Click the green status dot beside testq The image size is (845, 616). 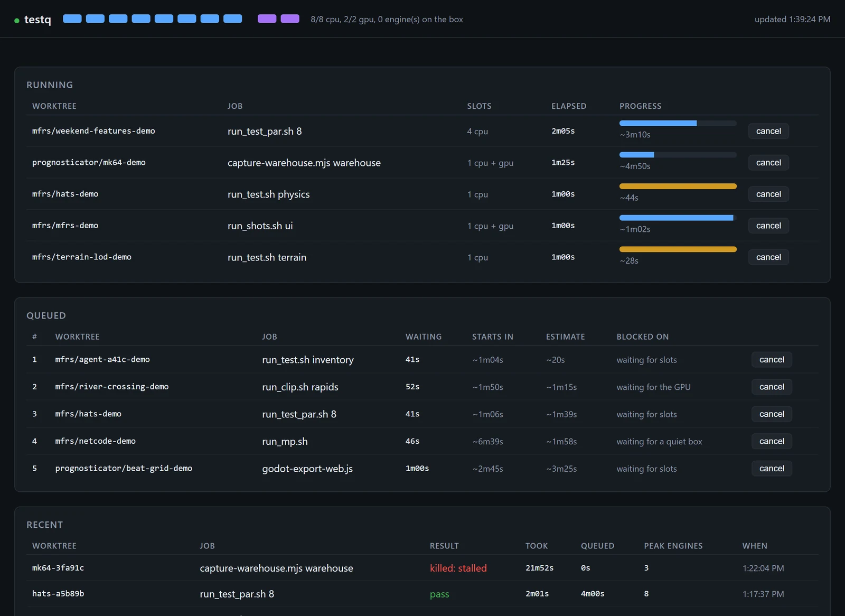tap(17, 21)
